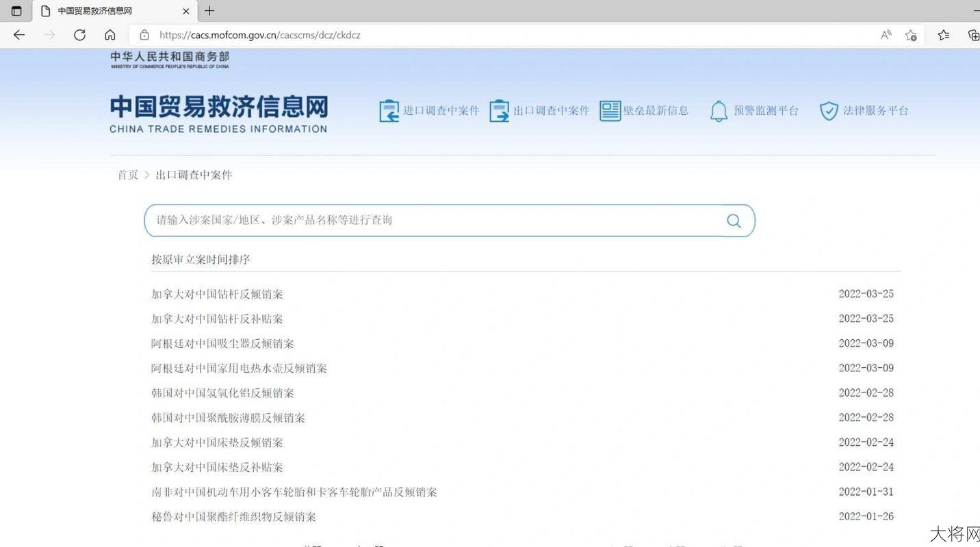Go back to the previous page
980x547 pixels.
tap(19, 35)
